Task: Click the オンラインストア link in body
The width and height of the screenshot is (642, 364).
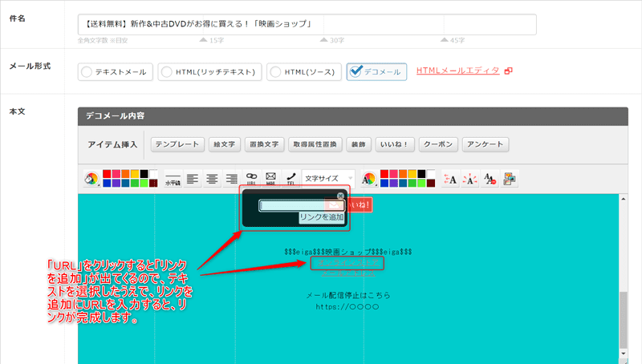Action: [348, 262]
